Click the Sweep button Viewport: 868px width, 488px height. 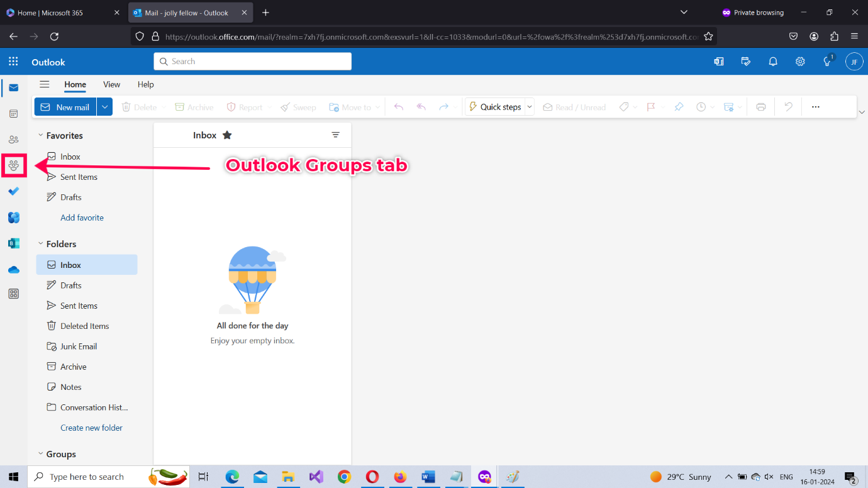pos(299,108)
